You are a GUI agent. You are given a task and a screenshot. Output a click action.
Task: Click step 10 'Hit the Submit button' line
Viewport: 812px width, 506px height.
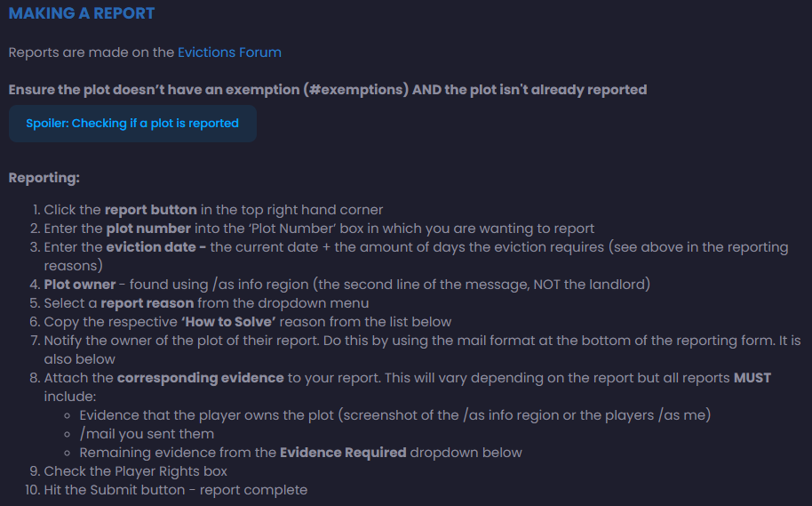[x=176, y=490]
